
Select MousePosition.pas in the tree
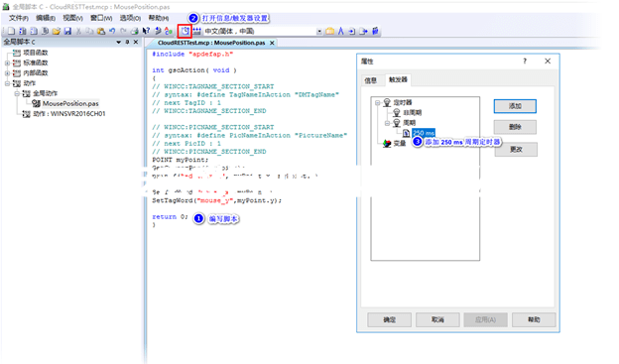(x=70, y=103)
